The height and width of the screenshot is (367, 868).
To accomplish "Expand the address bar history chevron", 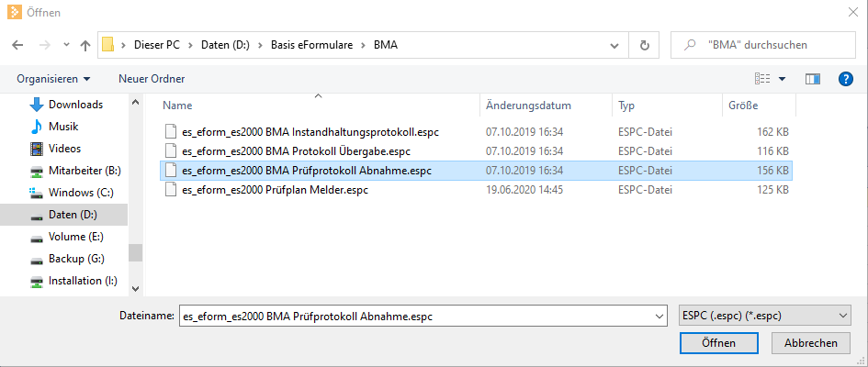I will tap(614, 45).
